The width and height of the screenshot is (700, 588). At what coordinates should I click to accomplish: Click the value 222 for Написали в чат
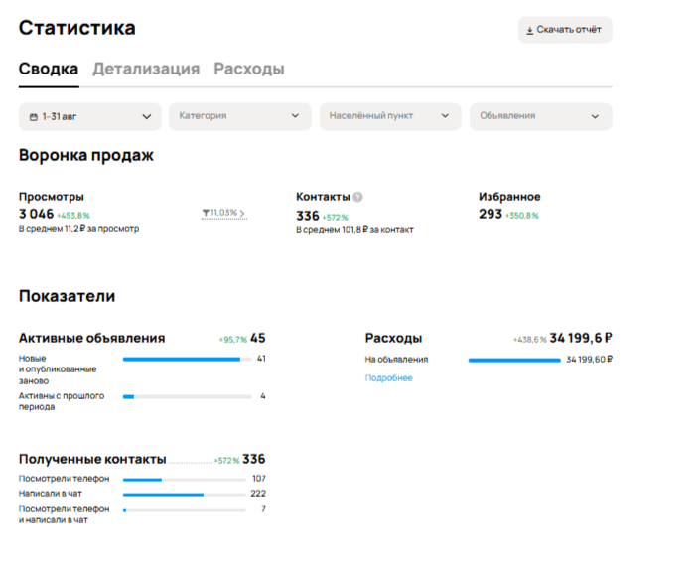point(258,494)
